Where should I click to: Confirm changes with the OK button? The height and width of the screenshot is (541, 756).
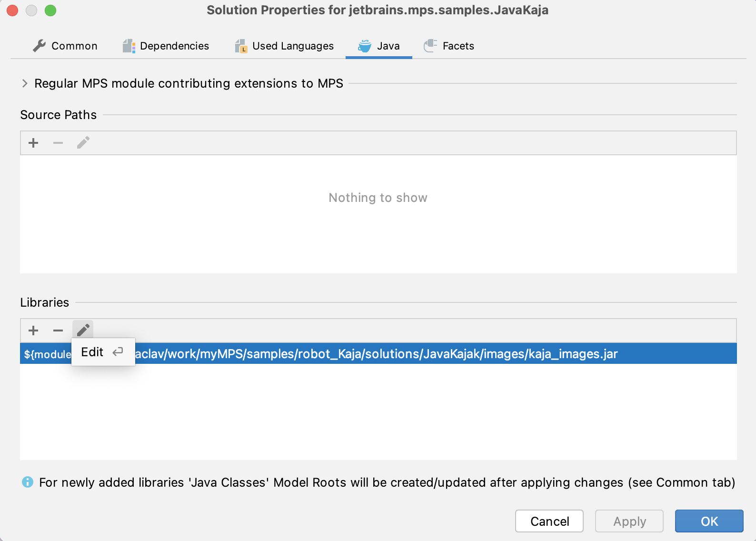click(x=708, y=521)
